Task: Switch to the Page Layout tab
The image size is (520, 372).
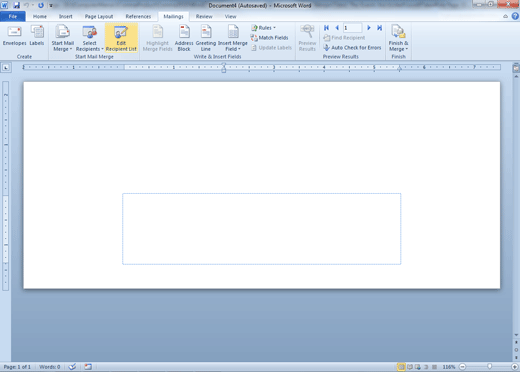Action: click(99, 16)
